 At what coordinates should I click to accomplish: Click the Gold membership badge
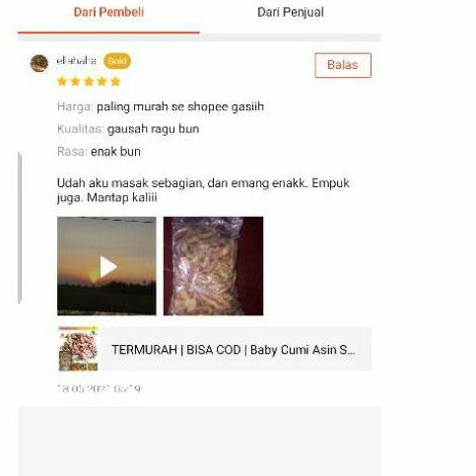117,61
